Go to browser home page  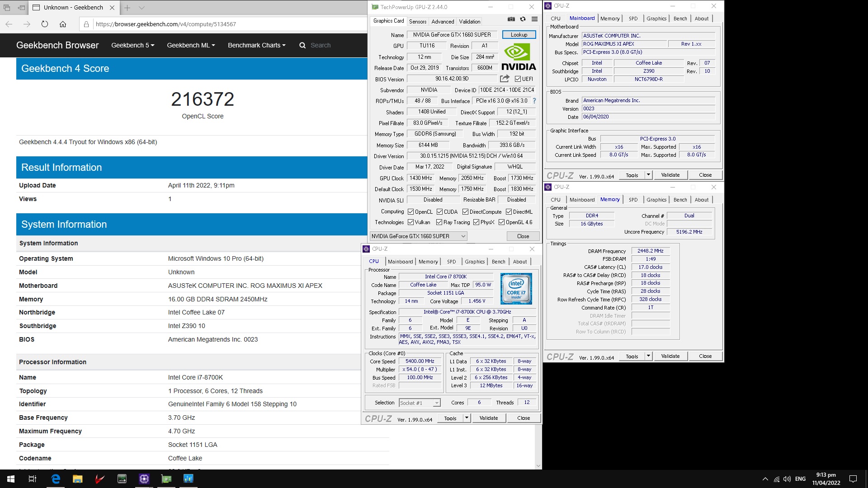[63, 24]
